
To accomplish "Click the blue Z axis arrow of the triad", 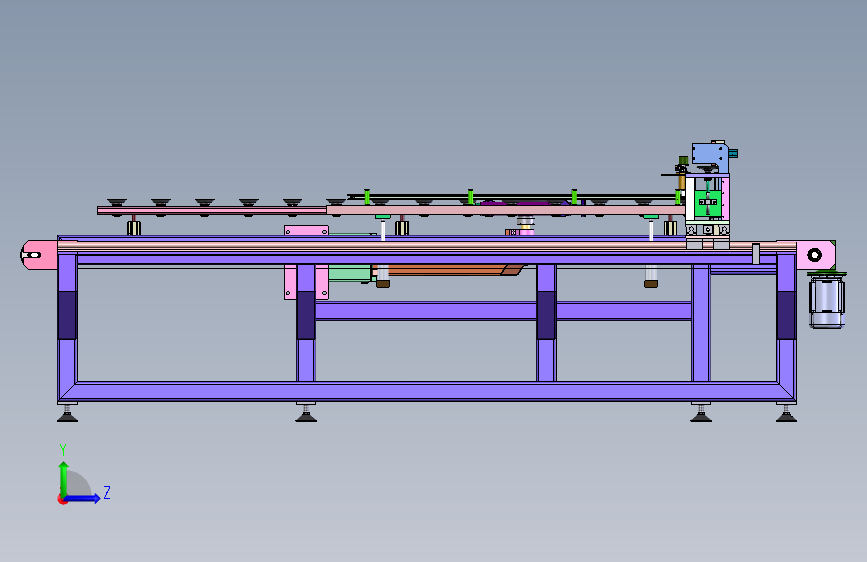I will (x=83, y=498).
